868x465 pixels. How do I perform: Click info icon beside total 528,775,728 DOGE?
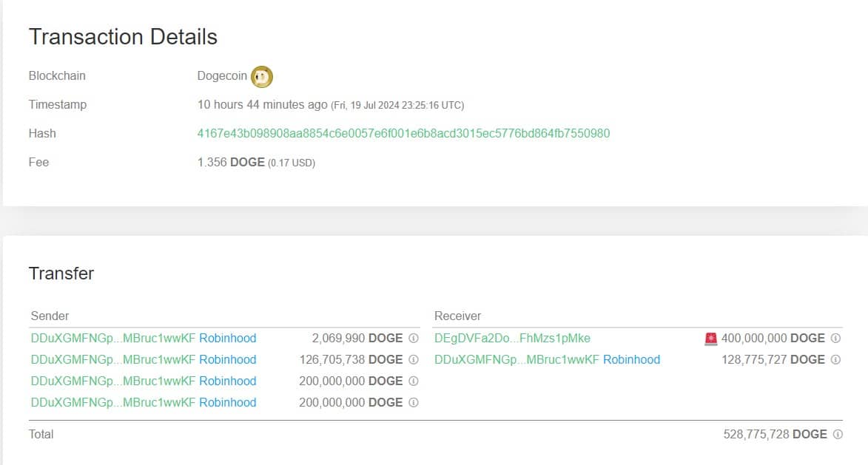click(x=838, y=435)
